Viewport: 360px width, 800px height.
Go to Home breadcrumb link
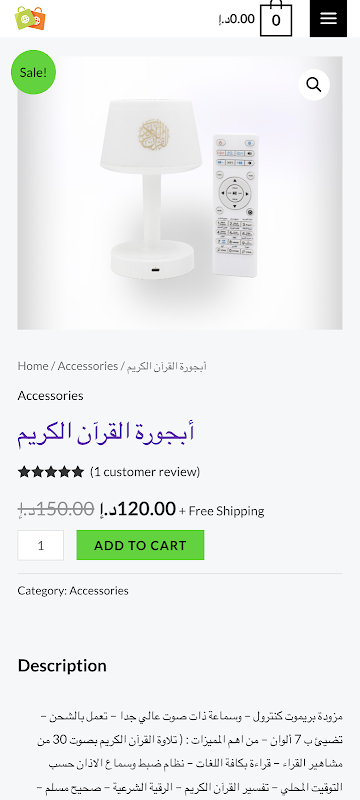point(33,366)
